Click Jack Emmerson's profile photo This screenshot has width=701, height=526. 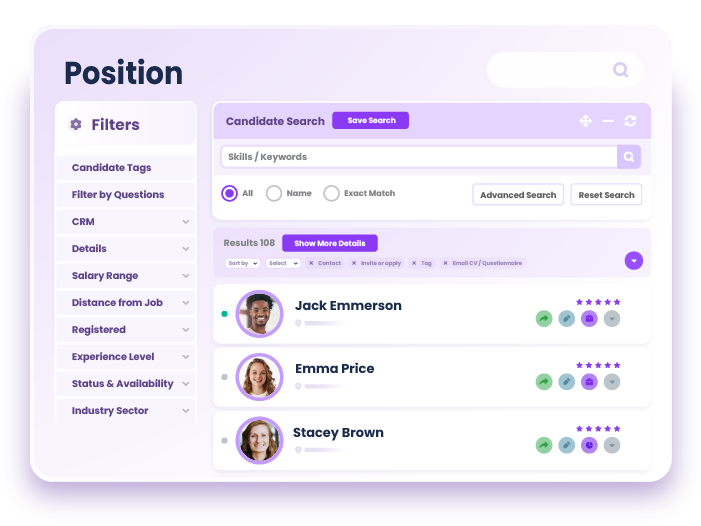pyautogui.click(x=259, y=314)
